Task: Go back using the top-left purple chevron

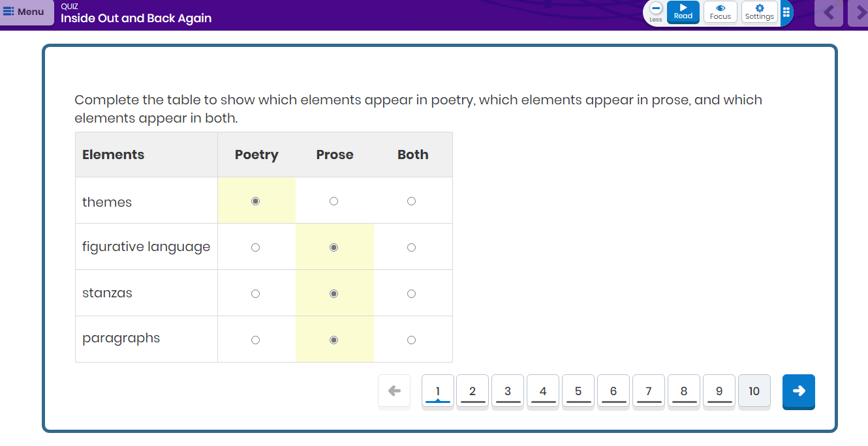Action: tap(829, 12)
